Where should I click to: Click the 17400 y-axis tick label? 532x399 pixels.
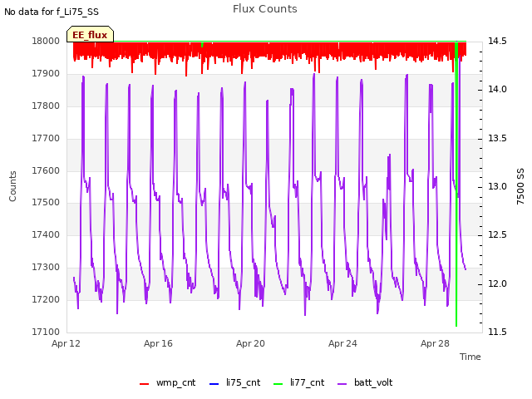[46, 234]
